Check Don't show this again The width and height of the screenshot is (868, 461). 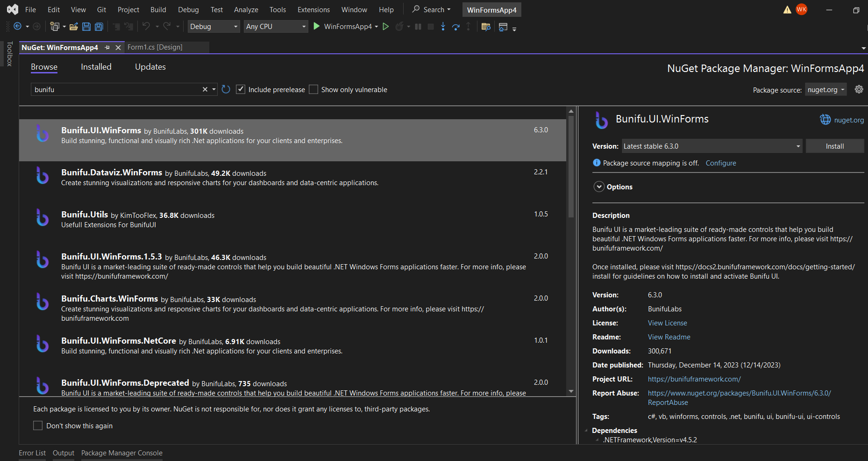pos(38,425)
